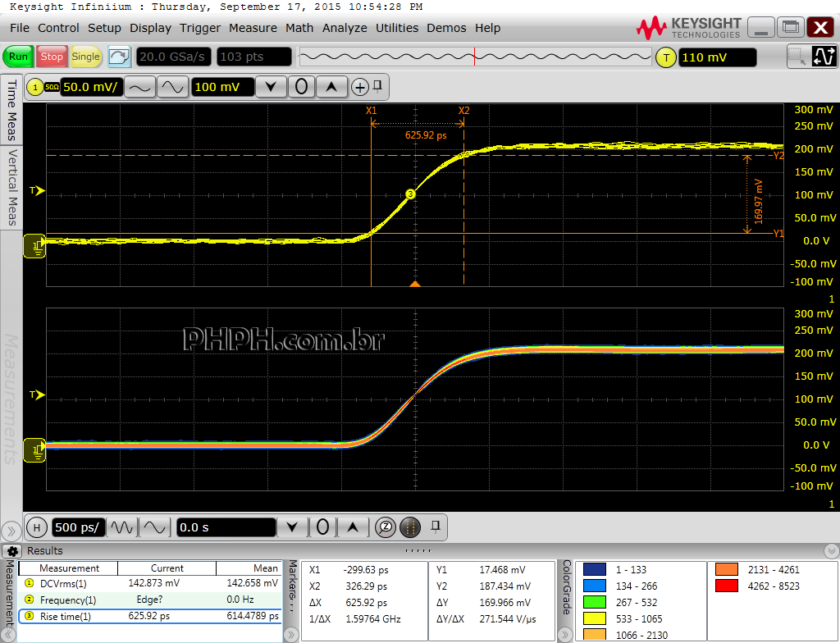
Task: Expand the collapsed left Measurements sidebar
Action: point(11,531)
